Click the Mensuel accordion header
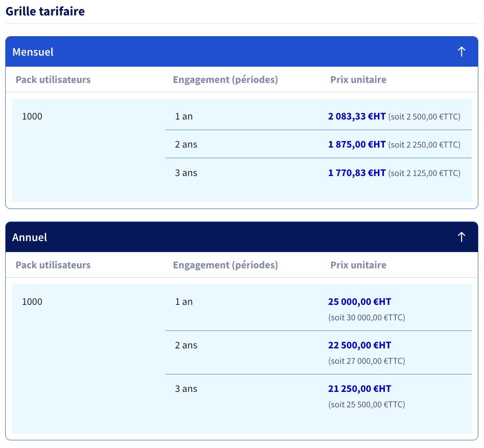Image resolution: width=484 pixels, height=448 pixels. [x=242, y=52]
